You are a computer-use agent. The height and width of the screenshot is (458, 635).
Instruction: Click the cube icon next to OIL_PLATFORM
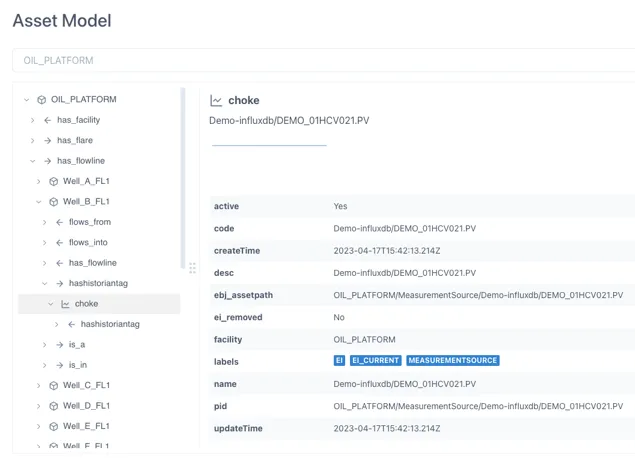coord(41,100)
